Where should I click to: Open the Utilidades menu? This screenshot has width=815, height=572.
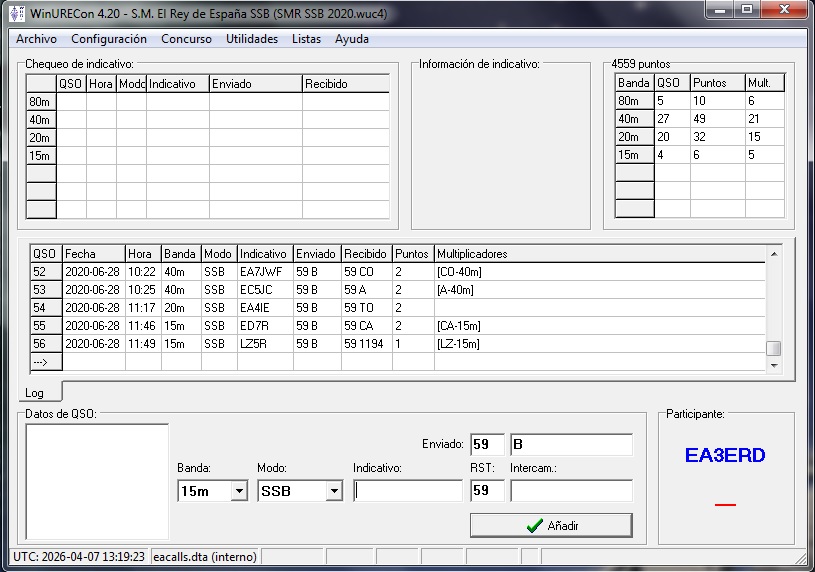pyautogui.click(x=252, y=39)
